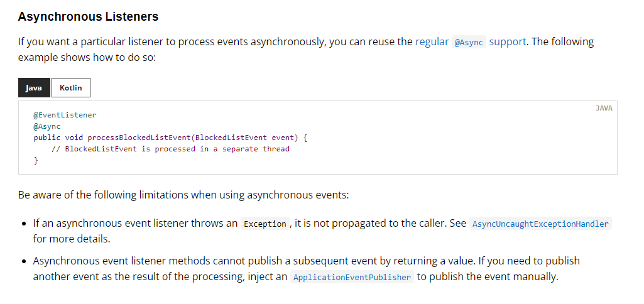Open the regular @Async support link
The width and height of the screenshot is (644, 304).
[x=472, y=42]
